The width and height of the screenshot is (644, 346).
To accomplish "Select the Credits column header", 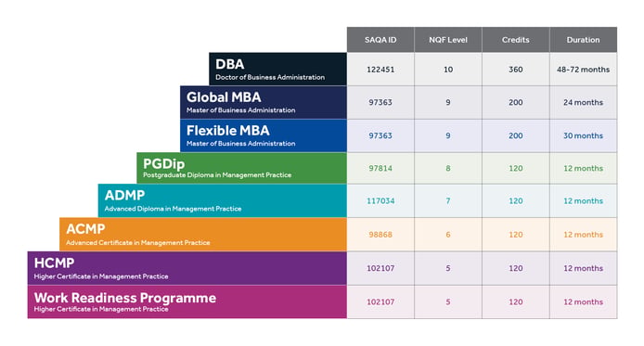I will point(515,40).
